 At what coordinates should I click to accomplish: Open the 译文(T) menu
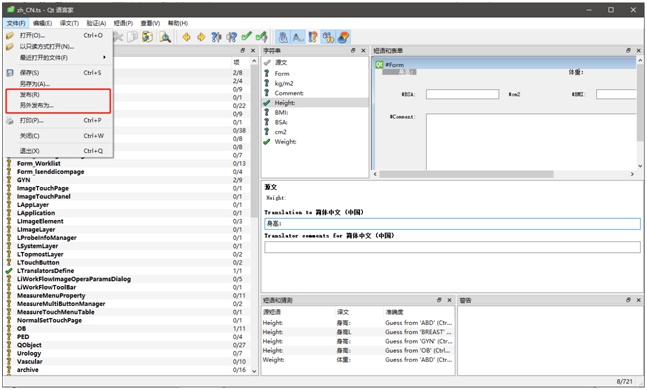coord(69,23)
